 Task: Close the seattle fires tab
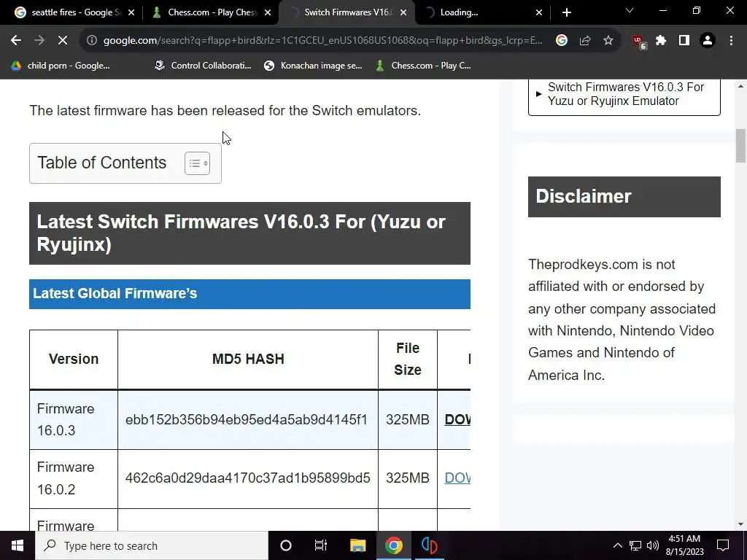[x=131, y=12]
